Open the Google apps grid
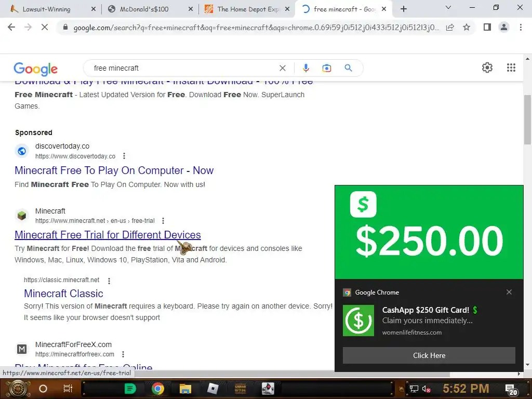Screen dimensions: 532x399 [x=511, y=68]
